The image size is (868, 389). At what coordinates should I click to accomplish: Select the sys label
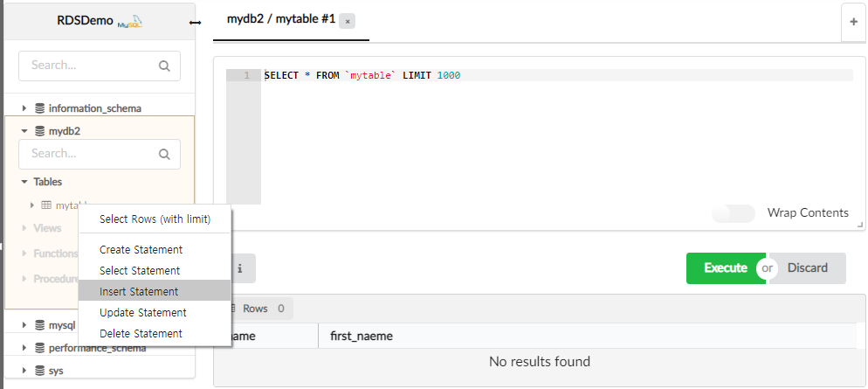[x=56, y=370]
